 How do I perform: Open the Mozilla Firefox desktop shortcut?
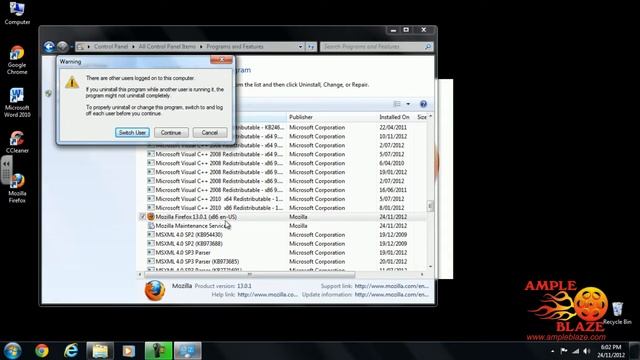(17, 188)
